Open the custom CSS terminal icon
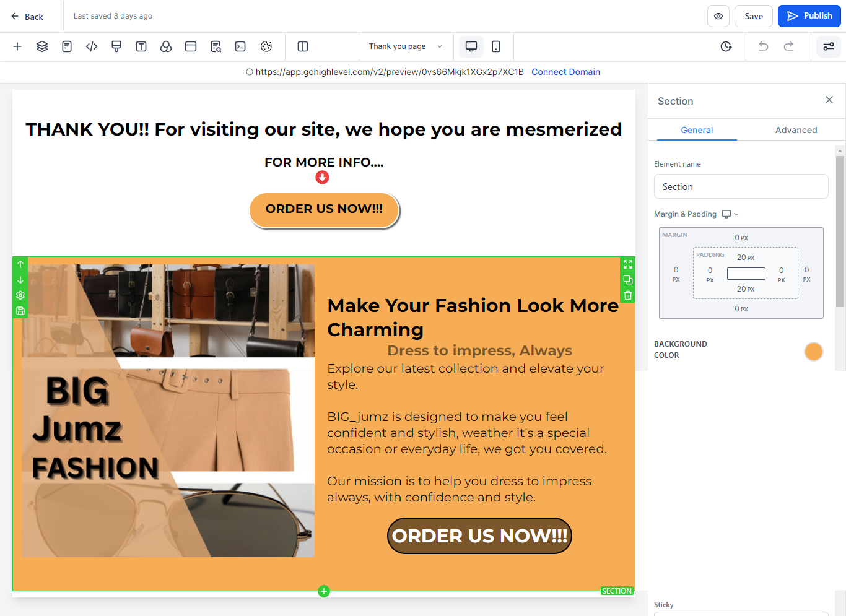Image resolution: width=846 pixels, height=616 pixels. pos(240,46)
